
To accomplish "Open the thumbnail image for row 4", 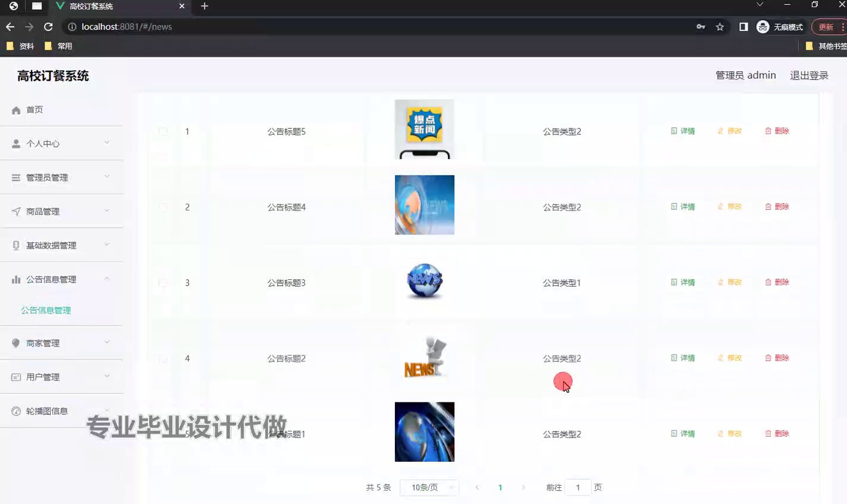I will 425,357.
